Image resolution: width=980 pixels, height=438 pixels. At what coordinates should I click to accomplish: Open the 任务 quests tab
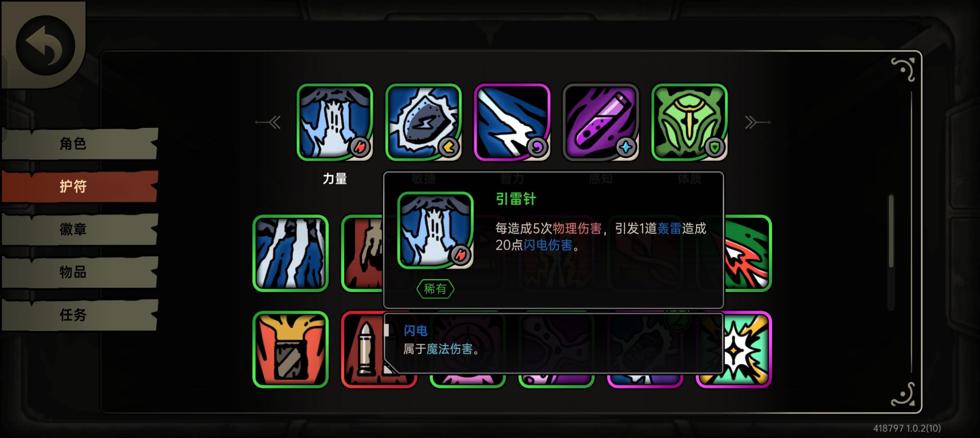(80, 315)
